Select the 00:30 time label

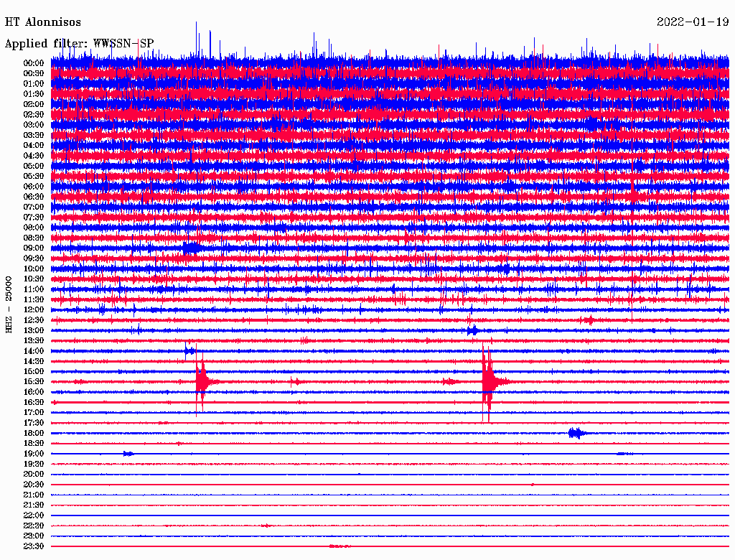[x=34, y=73]
